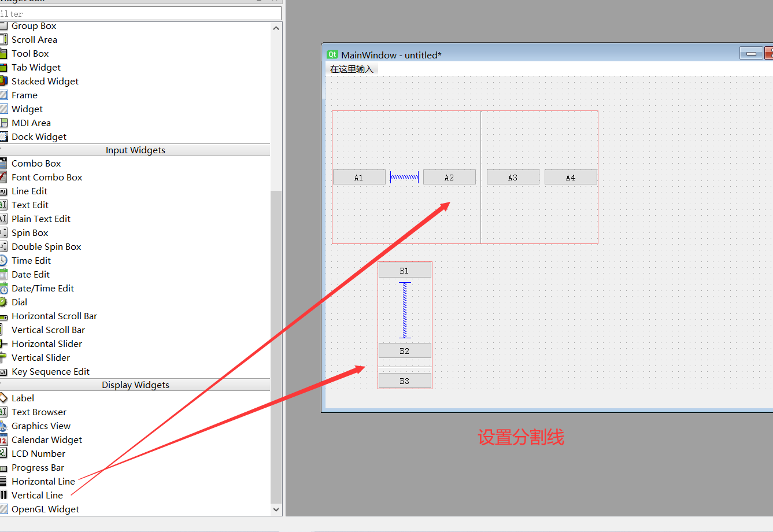Image resolution: width=773 pixels, height=532 pixels.
Task: Select the Date Edit calendar icon
Action: click(3, 274)
